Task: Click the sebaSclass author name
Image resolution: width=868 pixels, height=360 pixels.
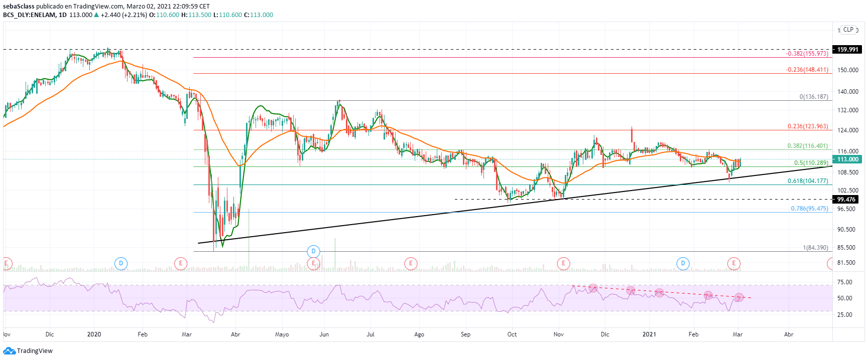Action: (x=19, y=7)
